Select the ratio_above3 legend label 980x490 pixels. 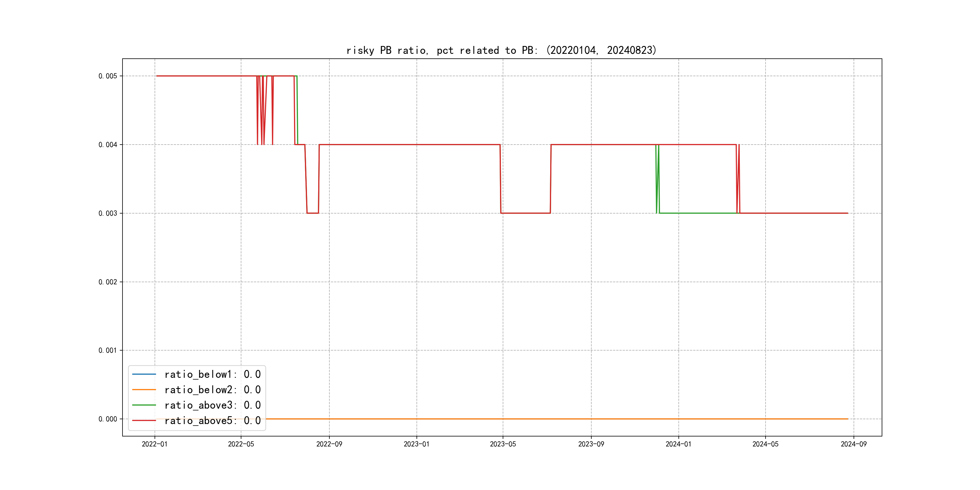coord(212,405)
